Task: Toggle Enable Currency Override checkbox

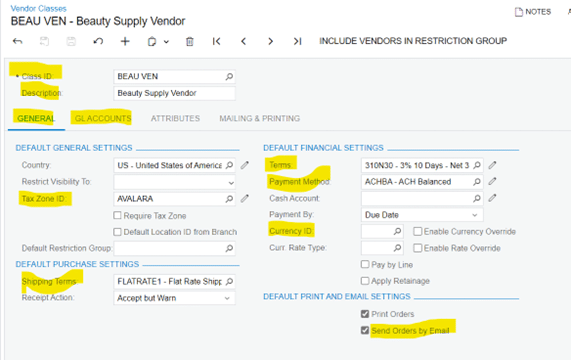Action: pyautogui.click(x=418, y=232)
